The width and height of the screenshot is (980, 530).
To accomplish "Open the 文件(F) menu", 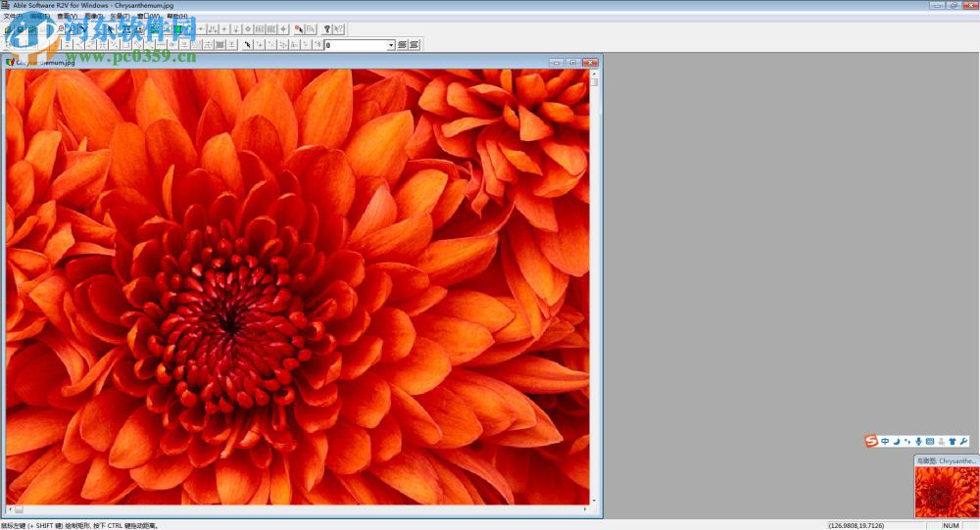I will (x=13, y=17).
